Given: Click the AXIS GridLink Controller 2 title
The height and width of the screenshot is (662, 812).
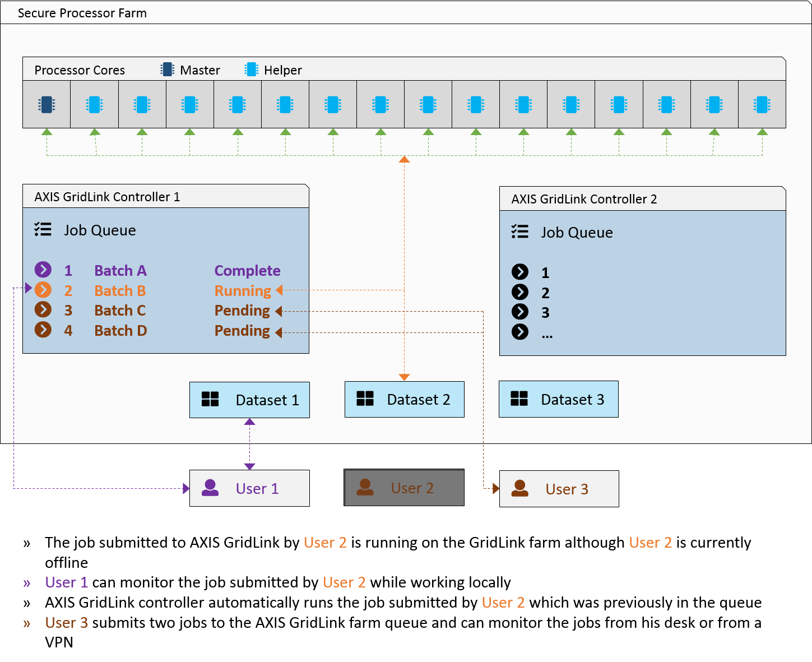Looking at the screenshot, I should coord(584,199).
